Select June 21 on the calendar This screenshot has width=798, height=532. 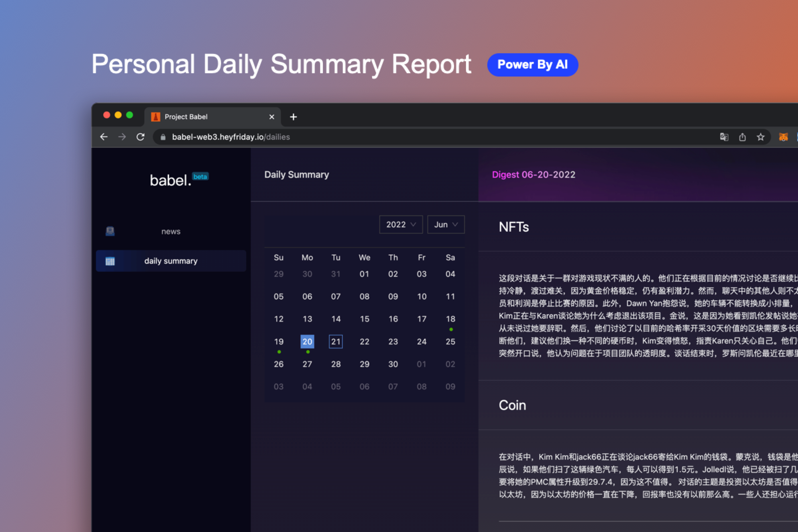pos(335,341)
